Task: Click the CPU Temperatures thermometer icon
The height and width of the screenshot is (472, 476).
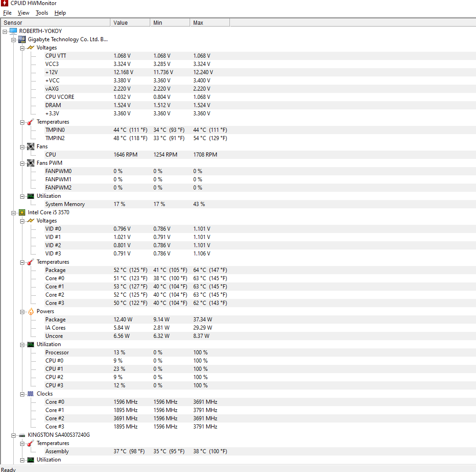Action: click(x=31, y=262)
